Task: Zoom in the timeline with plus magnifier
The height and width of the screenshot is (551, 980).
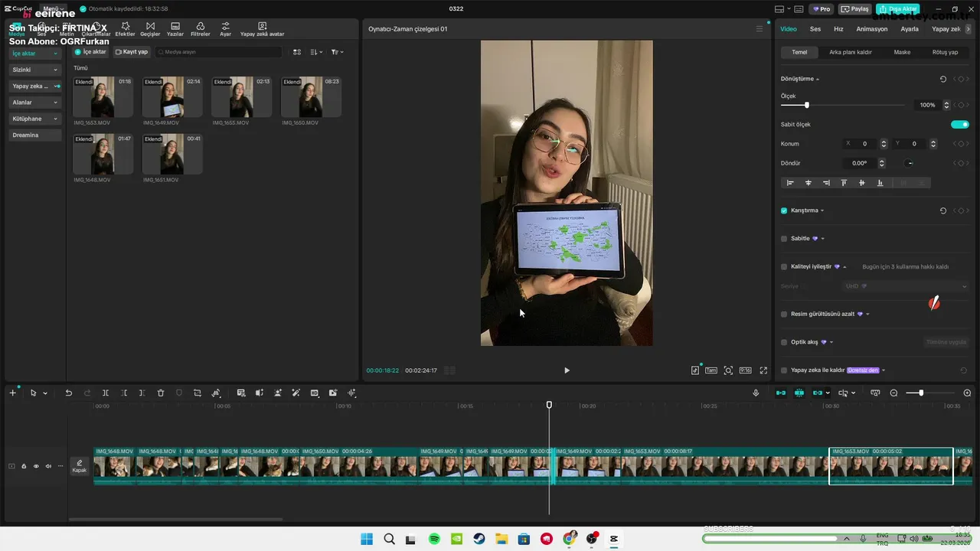Action: [x=967, y=393]
